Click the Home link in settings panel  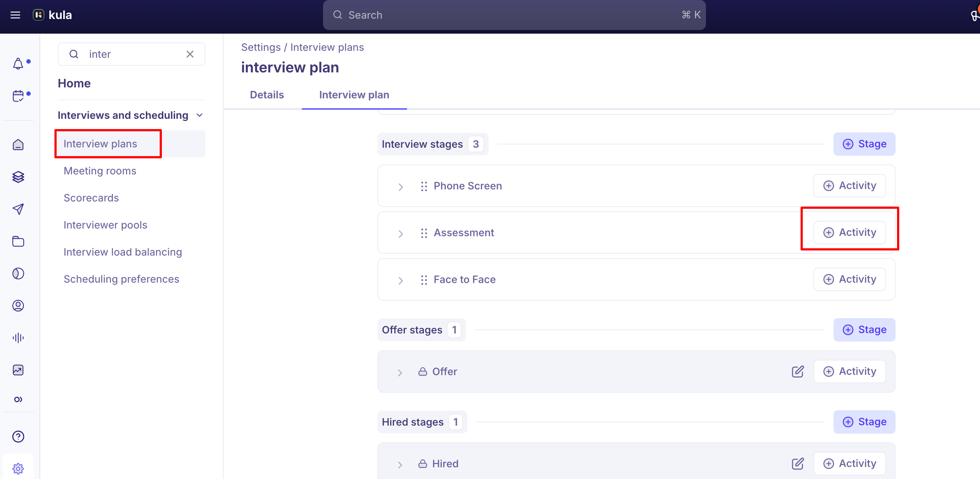click(74, 83)
